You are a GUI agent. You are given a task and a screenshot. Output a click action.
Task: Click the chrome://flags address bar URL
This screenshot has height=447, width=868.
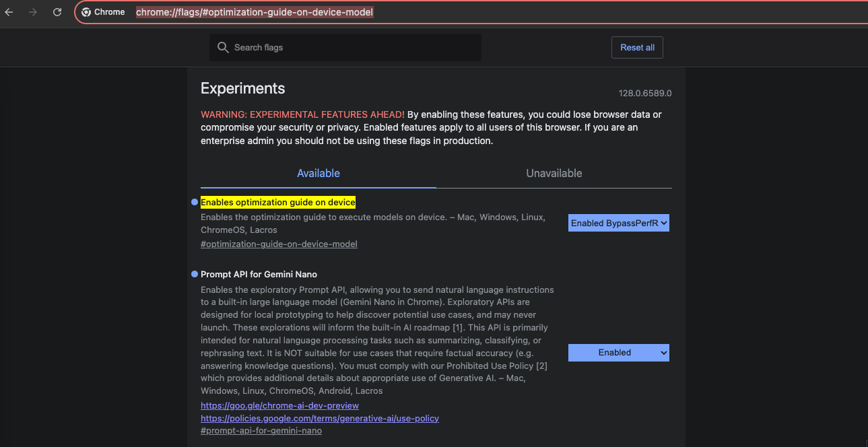pyautogui.click(x=255, y=12)
